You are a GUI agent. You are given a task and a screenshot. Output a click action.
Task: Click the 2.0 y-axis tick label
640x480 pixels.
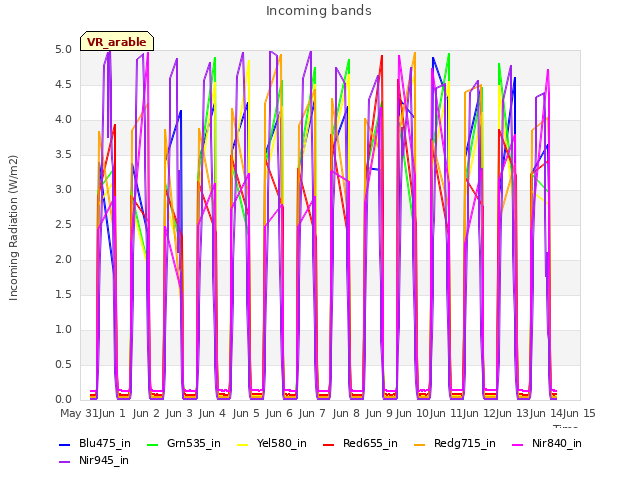[63, 260]
